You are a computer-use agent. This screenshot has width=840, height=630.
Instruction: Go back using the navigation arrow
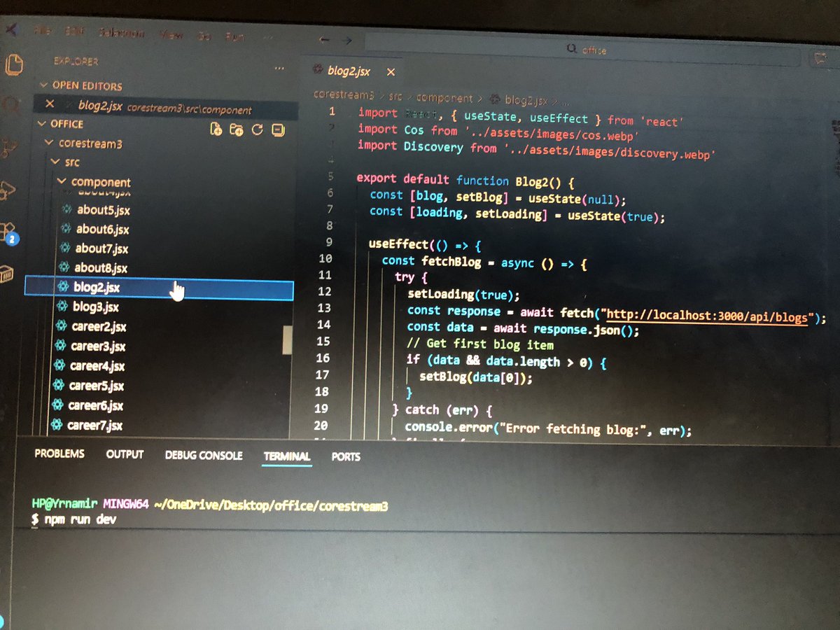pos(325,41)
